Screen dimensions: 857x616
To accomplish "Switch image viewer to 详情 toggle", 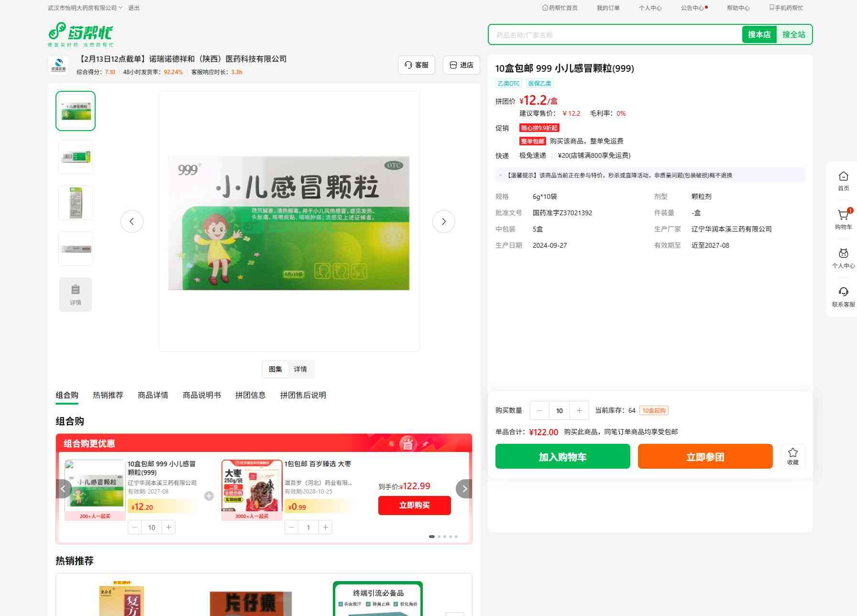I will (300, 369).
